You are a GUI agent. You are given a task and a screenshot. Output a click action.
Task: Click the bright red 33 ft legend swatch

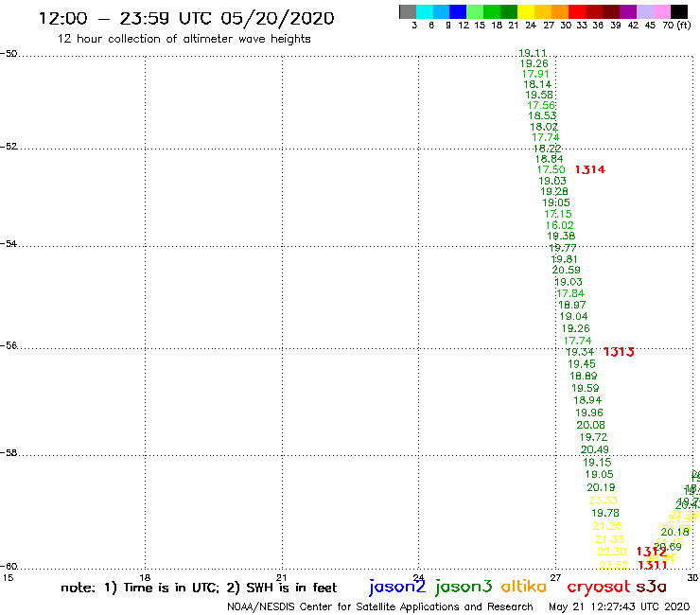(577, 11)
